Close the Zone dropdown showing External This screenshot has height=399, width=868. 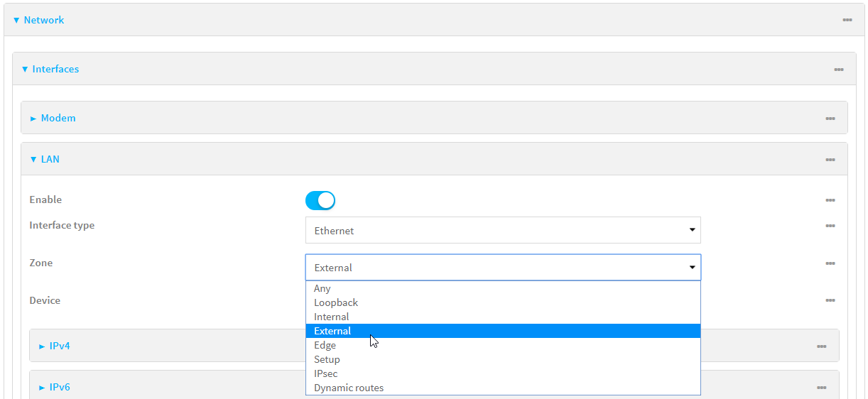pyautogui.click(x=503, y=268)
